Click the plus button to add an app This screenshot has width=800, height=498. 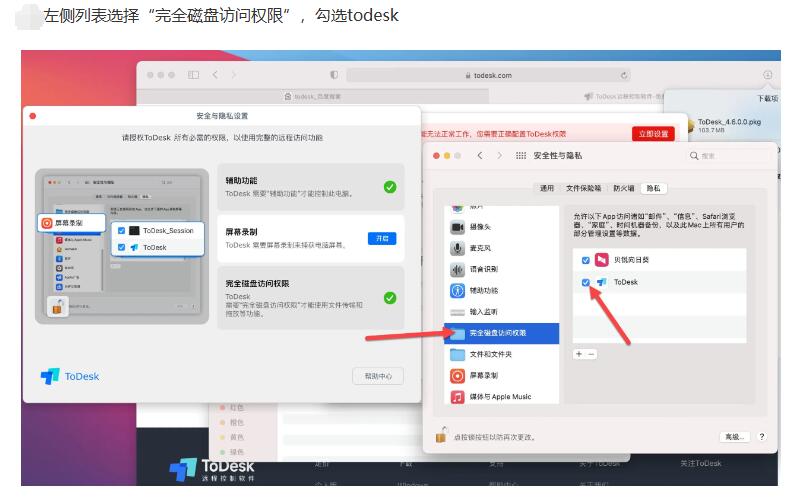click(579, 354)
